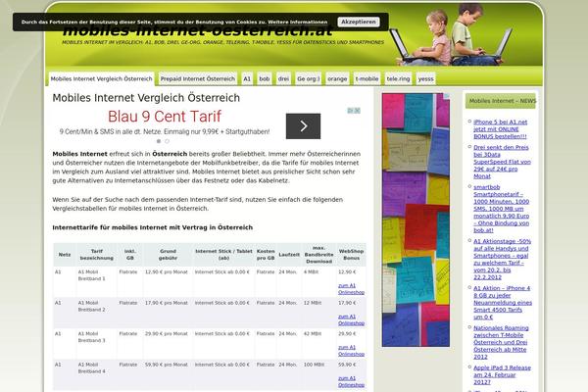
Task: Click the page heading Mobiles Internet Vergleich Österreich
Action: [146, 98]
